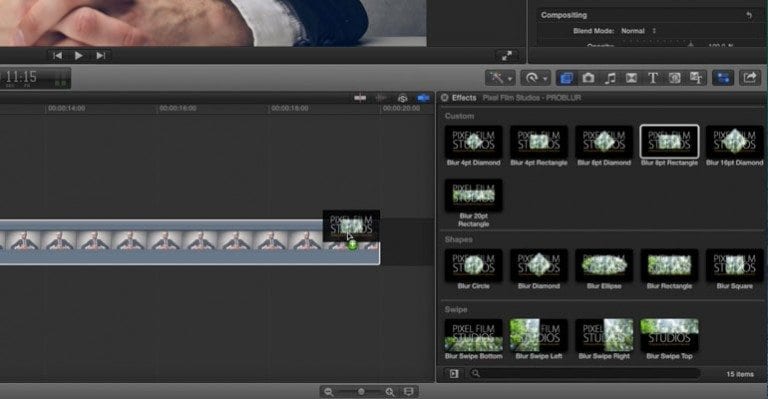
Task: Click the Effects search field
Action: point(584,374)
